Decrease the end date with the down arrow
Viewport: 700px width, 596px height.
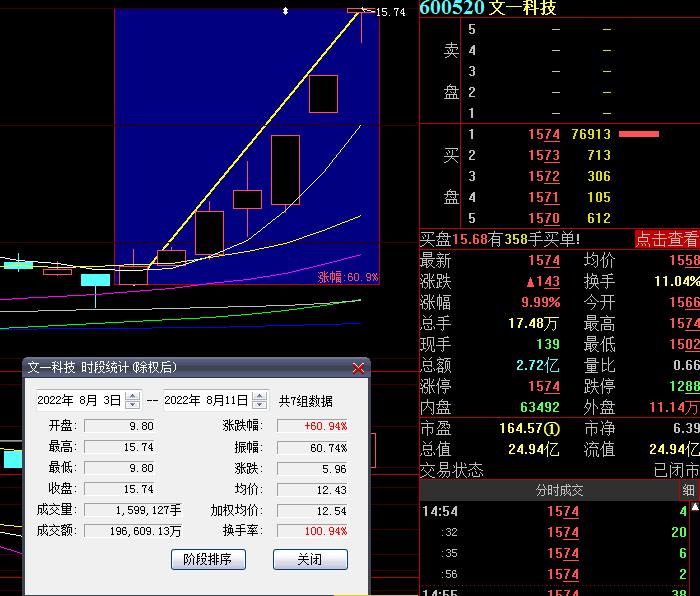click(x=260, y=405)
